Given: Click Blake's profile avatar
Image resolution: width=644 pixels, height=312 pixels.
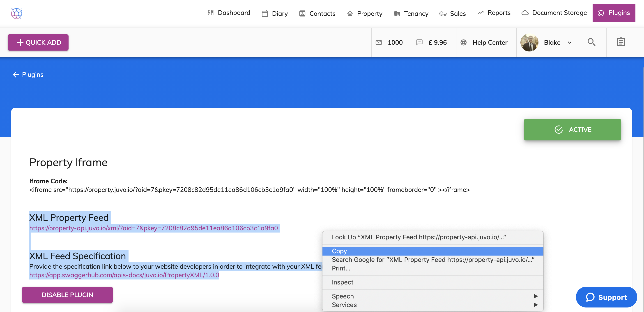Looking at the screenshot, I should point(529,42).
